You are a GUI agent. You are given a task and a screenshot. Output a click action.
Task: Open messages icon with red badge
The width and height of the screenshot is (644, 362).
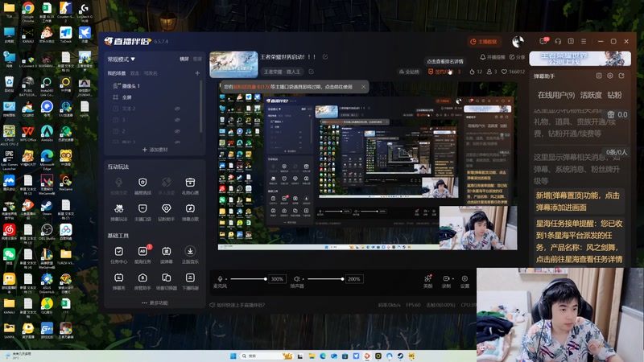pyautogui.click(x=543, y=41)
